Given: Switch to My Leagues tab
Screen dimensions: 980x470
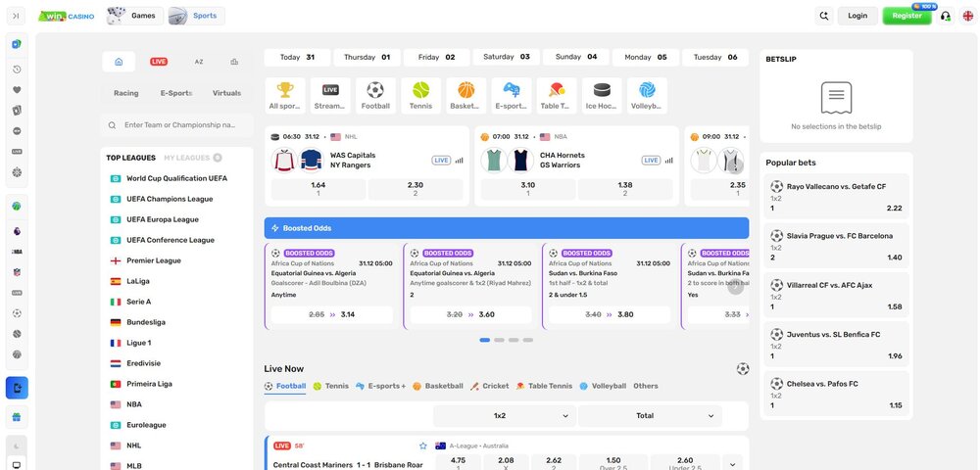Looking at the screenshot, I should coord(192,158).
